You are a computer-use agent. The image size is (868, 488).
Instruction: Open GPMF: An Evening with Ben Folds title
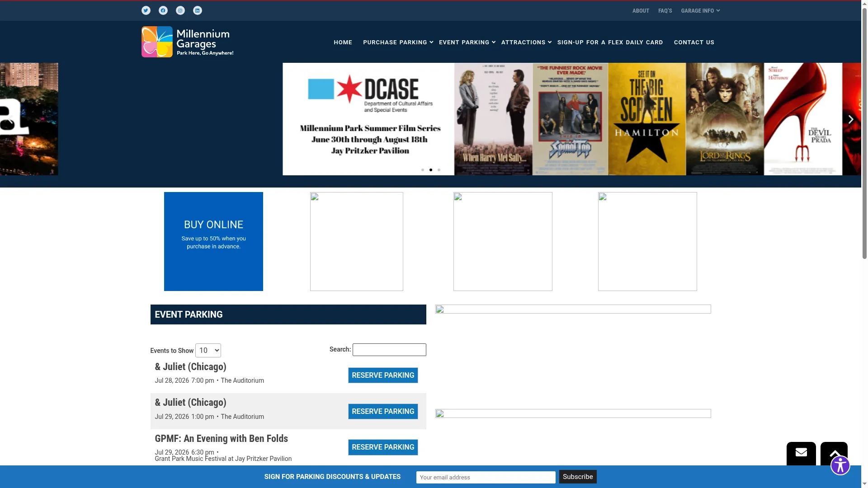click(x=221, y=439)
